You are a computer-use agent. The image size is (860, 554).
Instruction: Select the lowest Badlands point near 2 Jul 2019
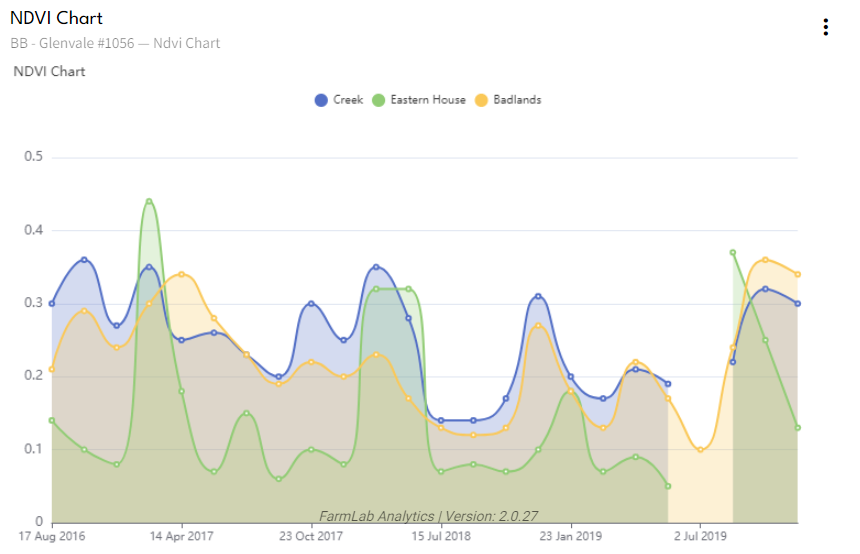pos(700,450)
